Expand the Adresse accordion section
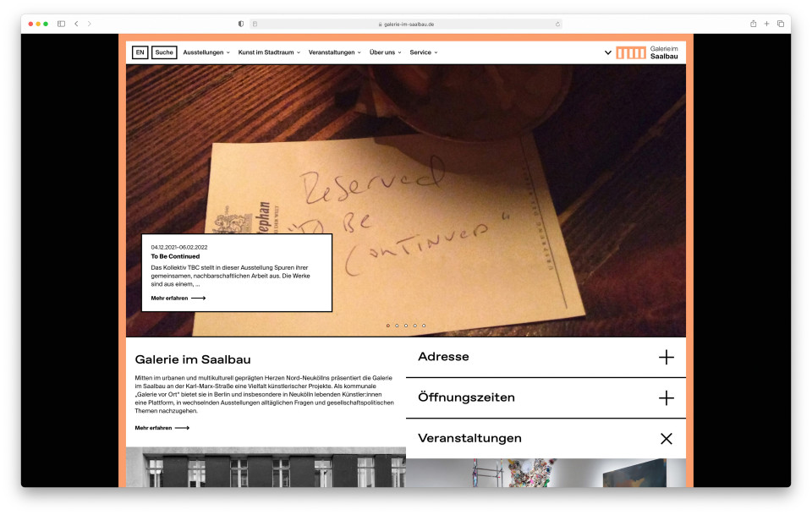 [667, 357]
